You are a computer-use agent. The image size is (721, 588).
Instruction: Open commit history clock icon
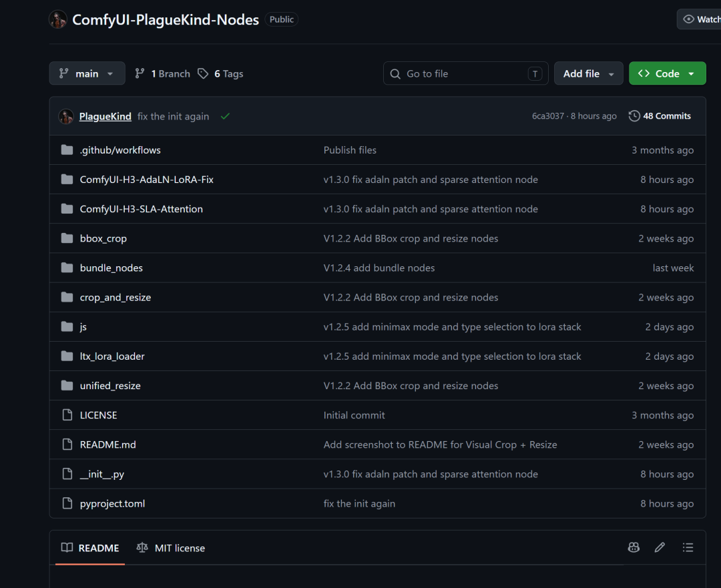click(634, 116)
